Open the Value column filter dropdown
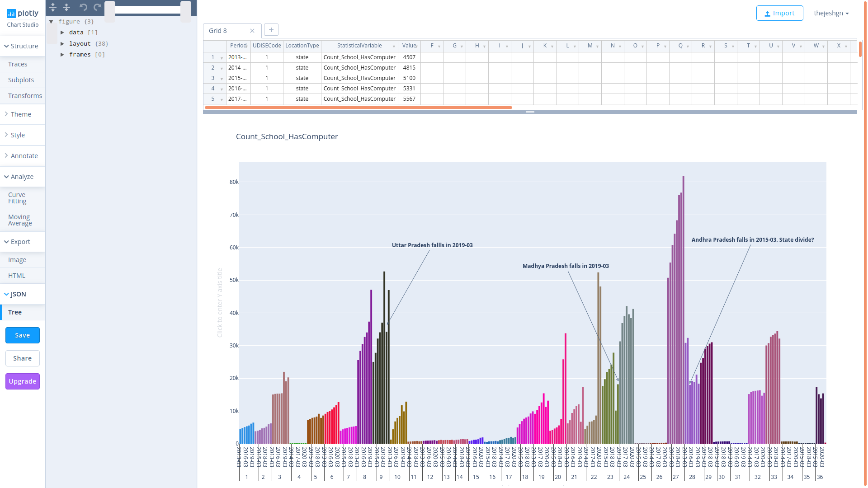 tap(417, 46)
